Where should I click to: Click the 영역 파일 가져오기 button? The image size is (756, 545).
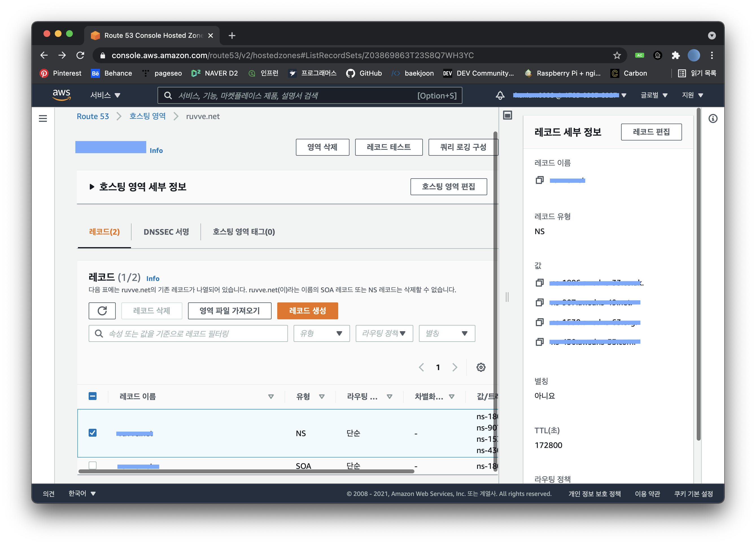[x=230, y=311]
